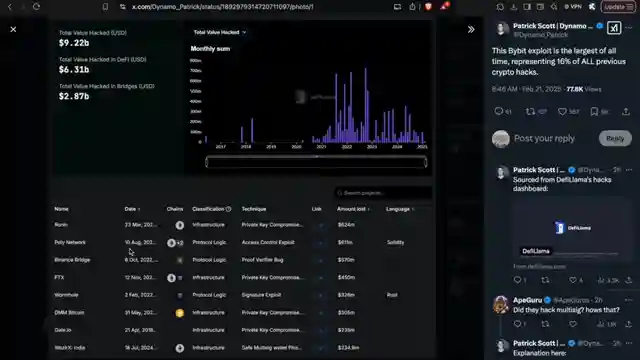Screen dimensions: 640x360
Task: Click the browser Update button
Action: pos(618,7)
